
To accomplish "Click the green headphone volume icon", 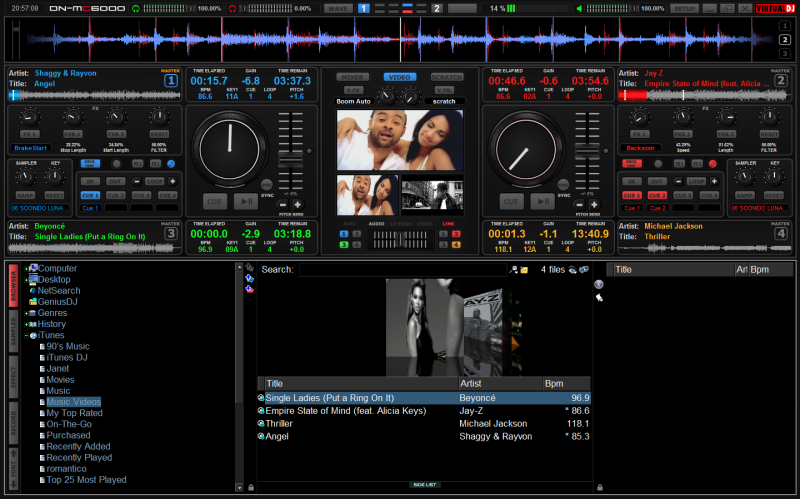I will click(136, 9).
